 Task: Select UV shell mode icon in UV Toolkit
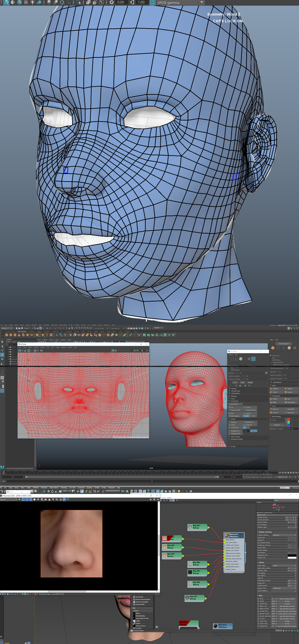(x=253, y=359)
